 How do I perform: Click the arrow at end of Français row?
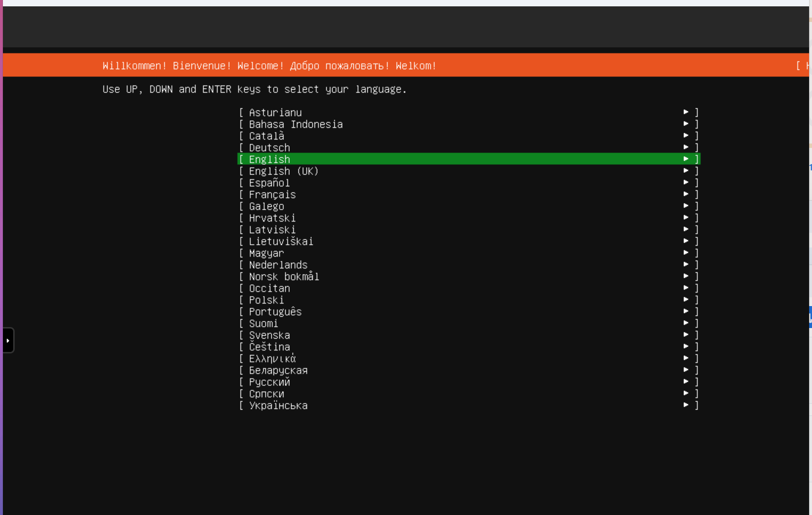pyautogui.click(x=686, y=194)
